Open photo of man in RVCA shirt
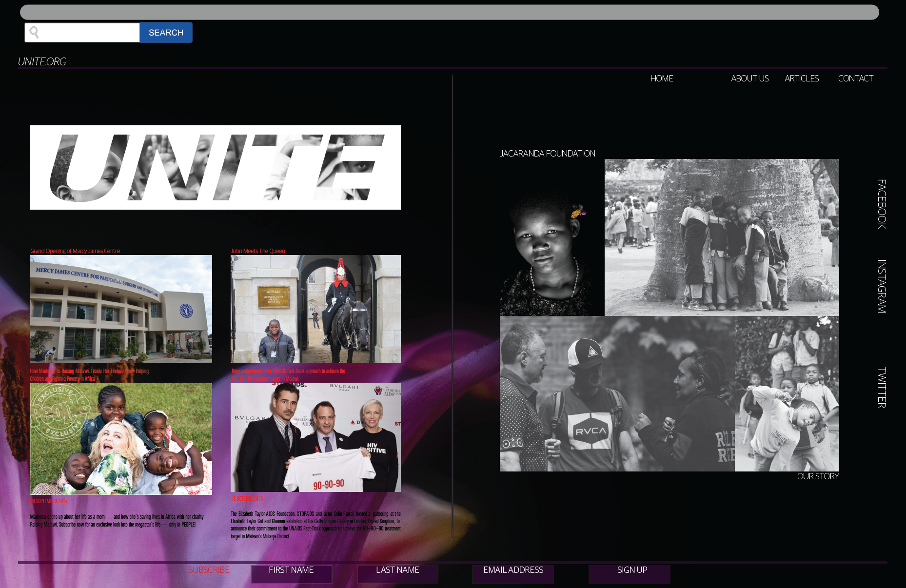 617,394
